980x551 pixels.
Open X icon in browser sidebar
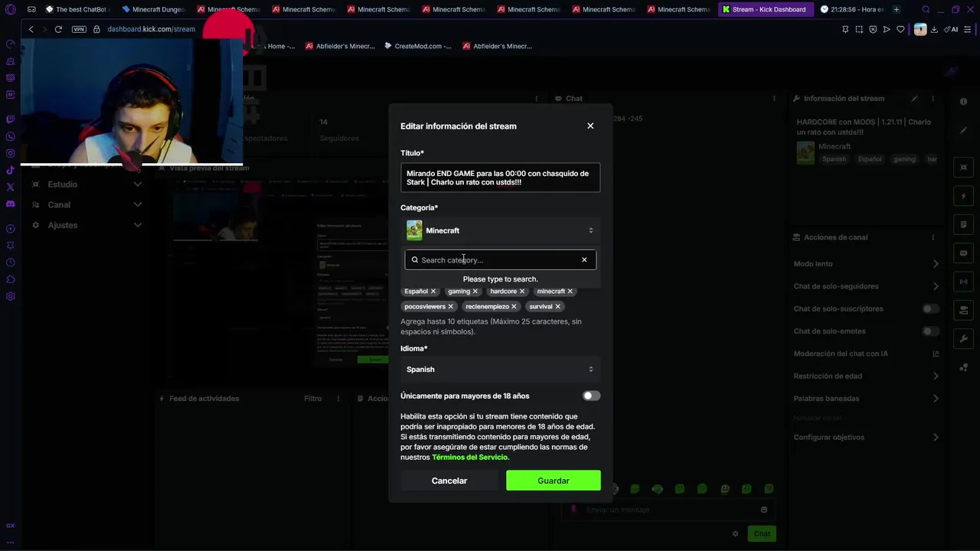pyautogui.click(x=10, y=187)
